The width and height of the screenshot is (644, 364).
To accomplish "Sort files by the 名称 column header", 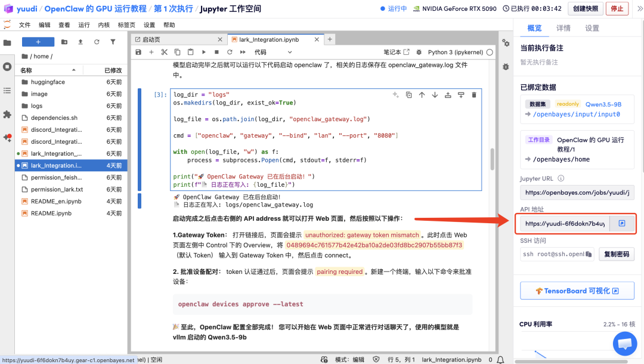I will [49, 70].
